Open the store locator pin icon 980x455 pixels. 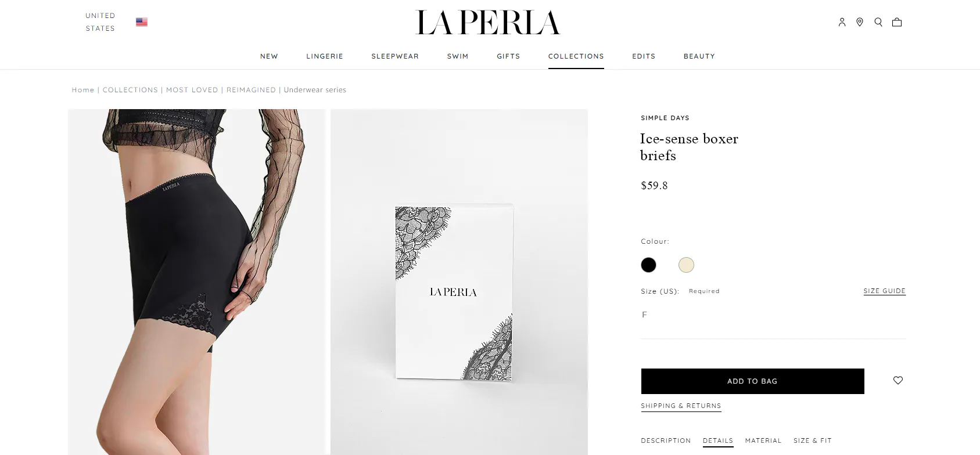click(860, 22)
